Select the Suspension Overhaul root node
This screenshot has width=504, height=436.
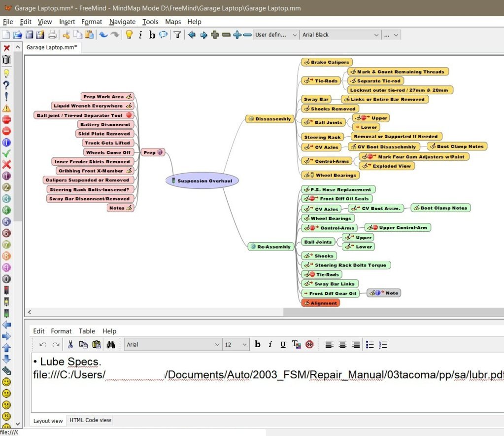tap(202, 181)
